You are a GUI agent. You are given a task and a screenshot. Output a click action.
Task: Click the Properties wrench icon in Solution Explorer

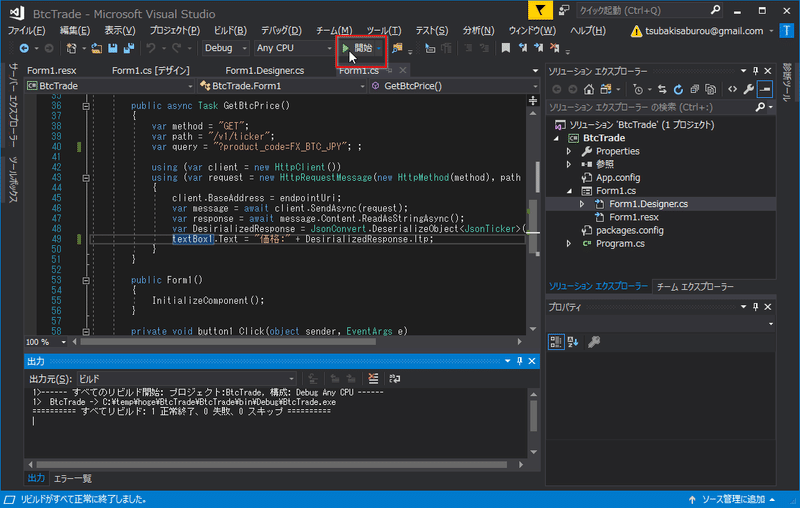748,89
